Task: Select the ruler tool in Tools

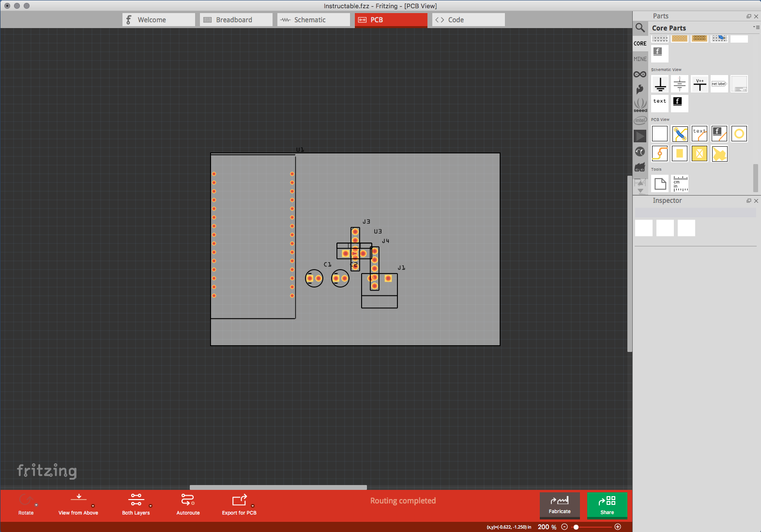Action: 680,183
